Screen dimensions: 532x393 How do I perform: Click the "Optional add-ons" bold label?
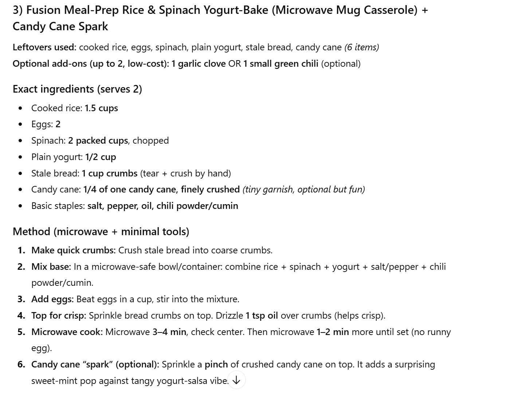(x=91, y=64)
